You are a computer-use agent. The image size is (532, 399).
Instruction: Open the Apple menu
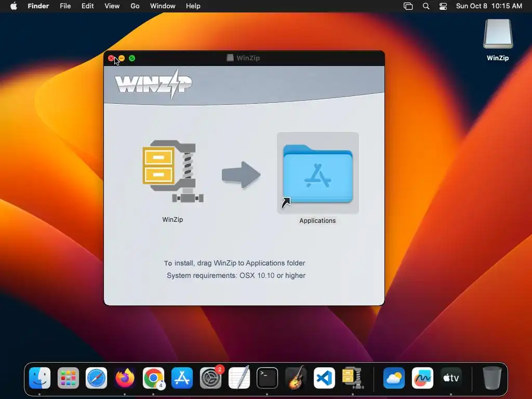(x=14, y=6)
